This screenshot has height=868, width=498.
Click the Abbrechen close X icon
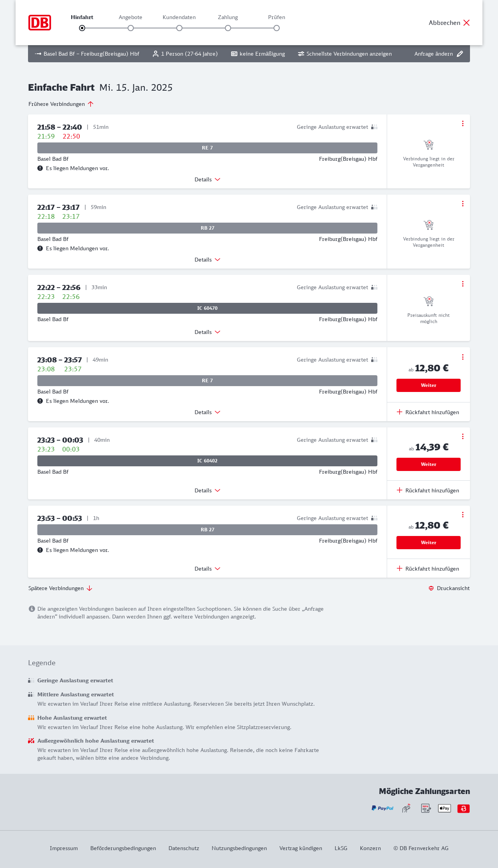466,23
